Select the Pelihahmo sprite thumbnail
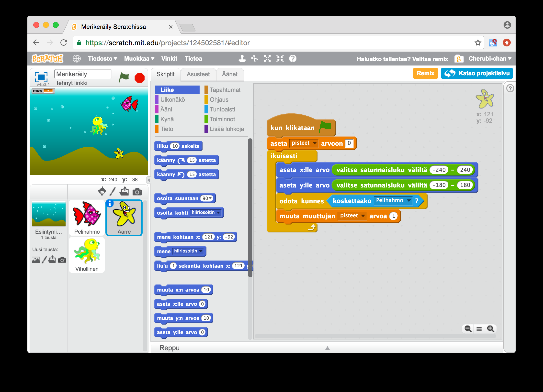Viewport: 543px width, 392px height. (87, 218)
